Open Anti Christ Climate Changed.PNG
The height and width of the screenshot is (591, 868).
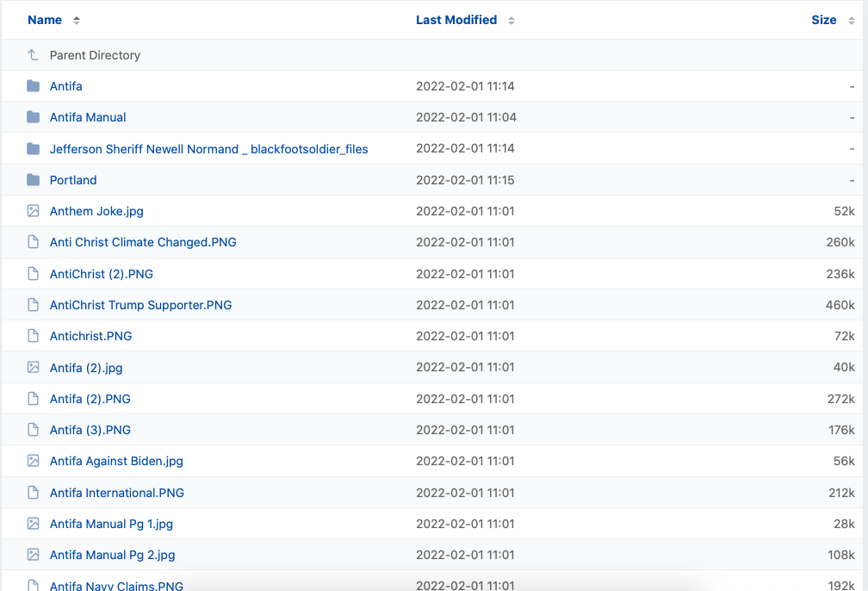pos(143,242)
